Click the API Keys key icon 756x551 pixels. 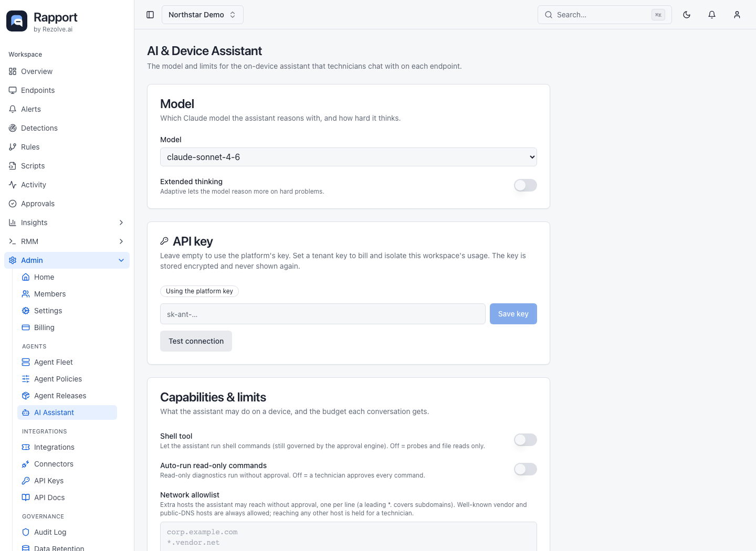coord(26,481)
